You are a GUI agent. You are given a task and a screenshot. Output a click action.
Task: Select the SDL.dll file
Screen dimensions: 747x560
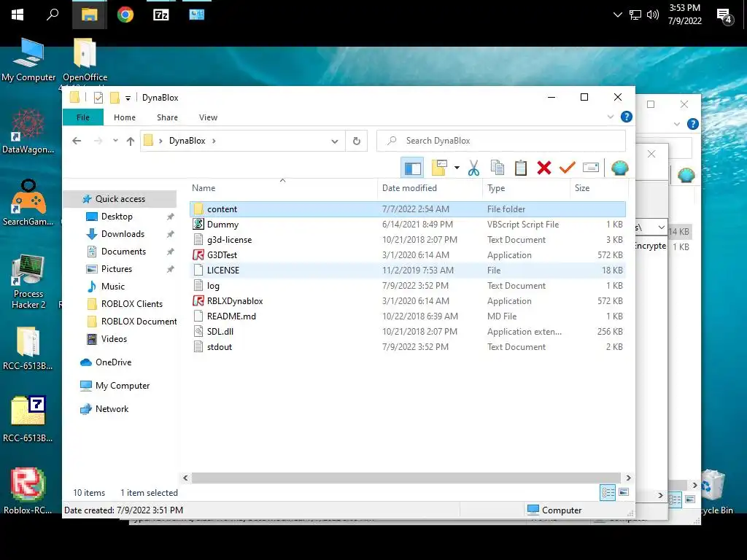pyautogui.click(x=408, y=332)
